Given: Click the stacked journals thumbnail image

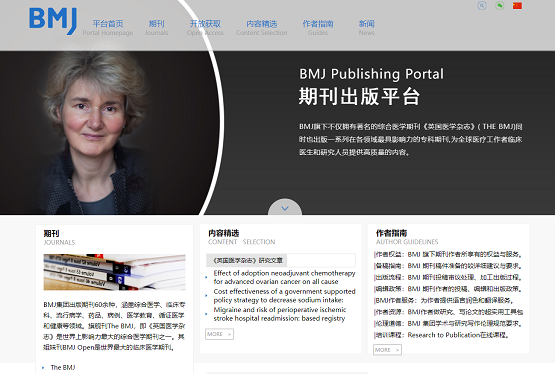Looking at the screenshot, I should pyautogui.click(x=114, y=272).
